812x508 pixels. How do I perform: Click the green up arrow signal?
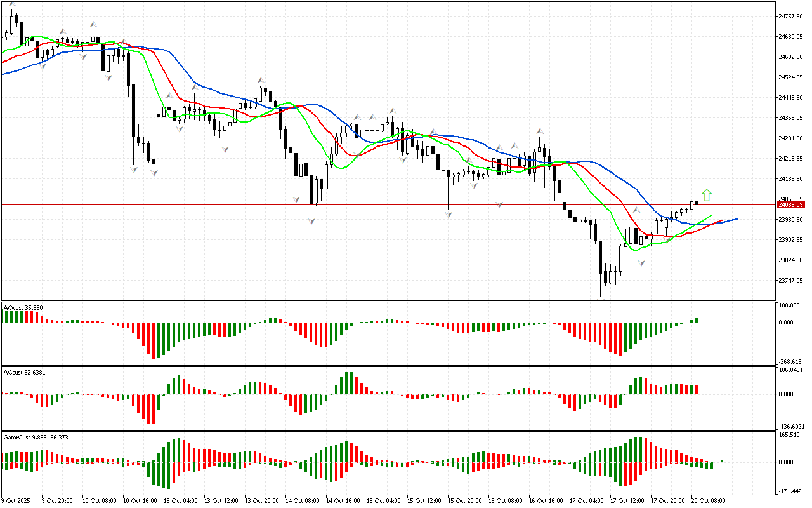tap(707, 195)
